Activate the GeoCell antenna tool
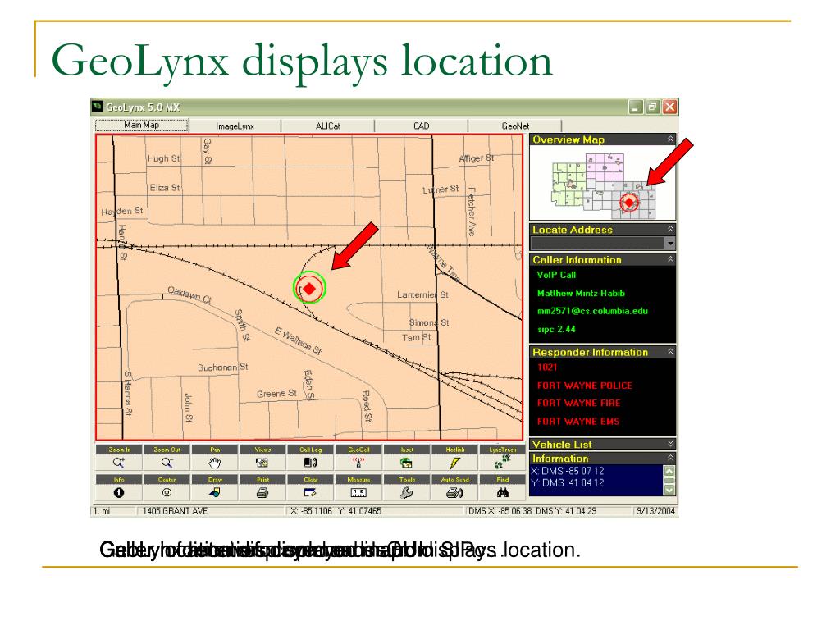This screenshot has width=840, height=630. click(x=358, y=463)
